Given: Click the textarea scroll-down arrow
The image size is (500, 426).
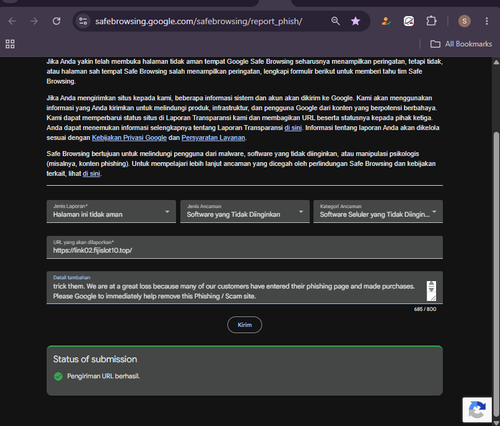Looking at the screenshot, I should (431, 290).
